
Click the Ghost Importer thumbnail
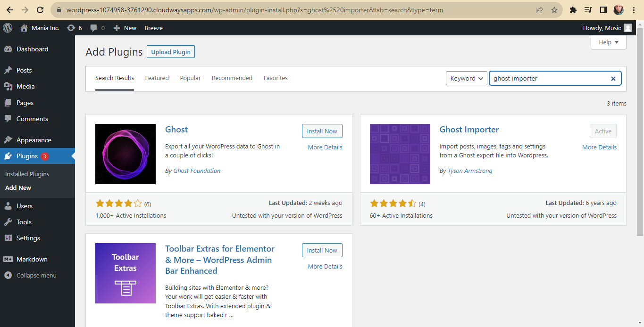coord(400,154)
